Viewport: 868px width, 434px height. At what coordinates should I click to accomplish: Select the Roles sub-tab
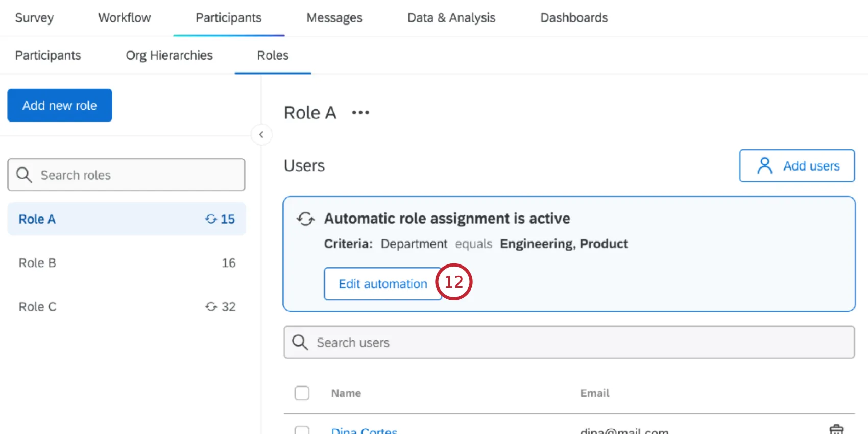(273, 55)
